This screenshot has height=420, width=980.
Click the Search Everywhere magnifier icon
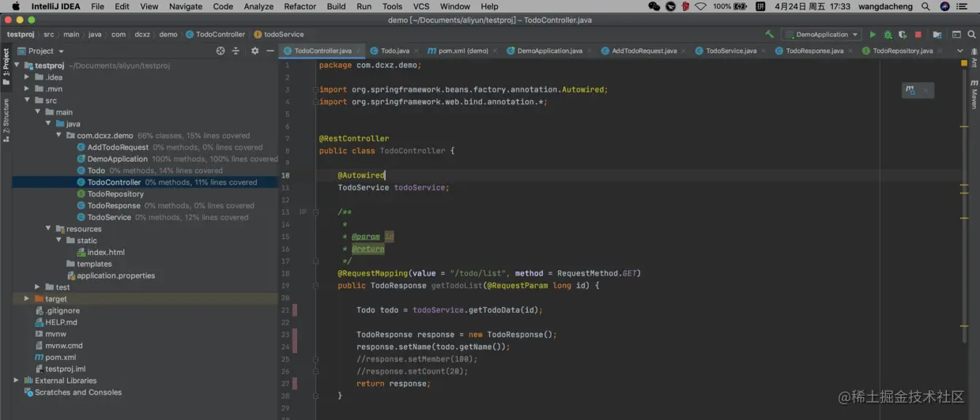tap(971, 35)
